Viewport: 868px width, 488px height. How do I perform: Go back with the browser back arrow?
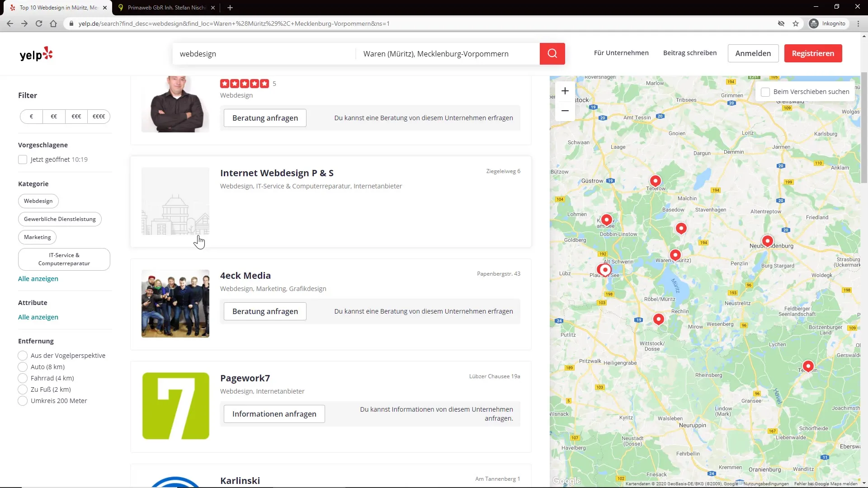point(10,23)
